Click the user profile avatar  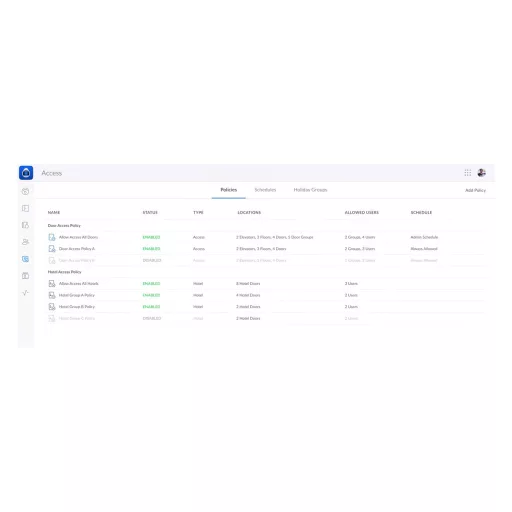(x=481, y=173)
